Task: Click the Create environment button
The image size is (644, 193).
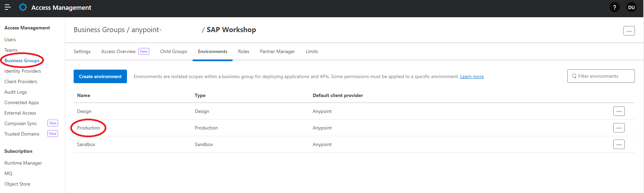Action: 100,76
